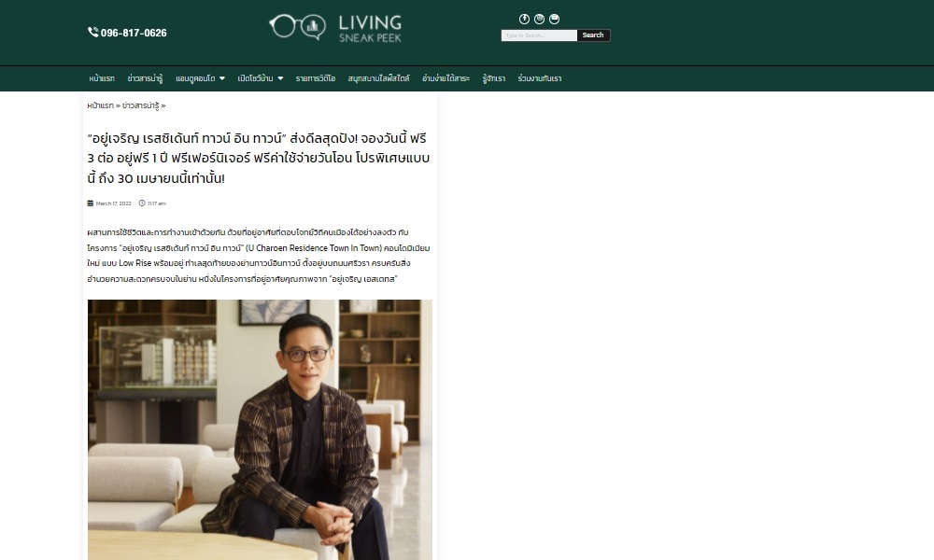Click the ข่าวสารน่ารู้ breadcrumb link
This screenshot has height=560, width=934.
(141, 105)
